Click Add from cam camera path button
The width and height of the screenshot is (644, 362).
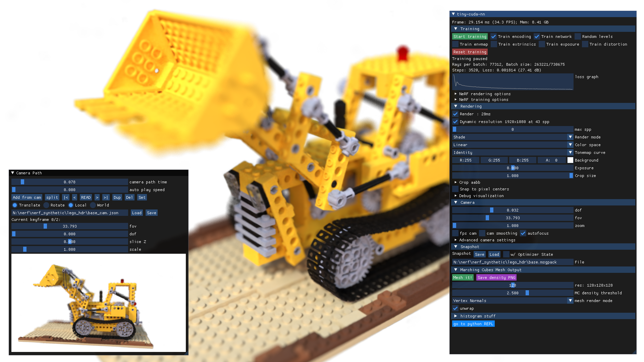(25, 197)
